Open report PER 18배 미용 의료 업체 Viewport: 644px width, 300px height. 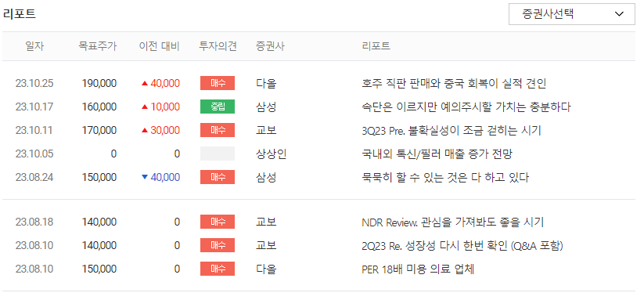pyautogui.click(x=418, y=269)
